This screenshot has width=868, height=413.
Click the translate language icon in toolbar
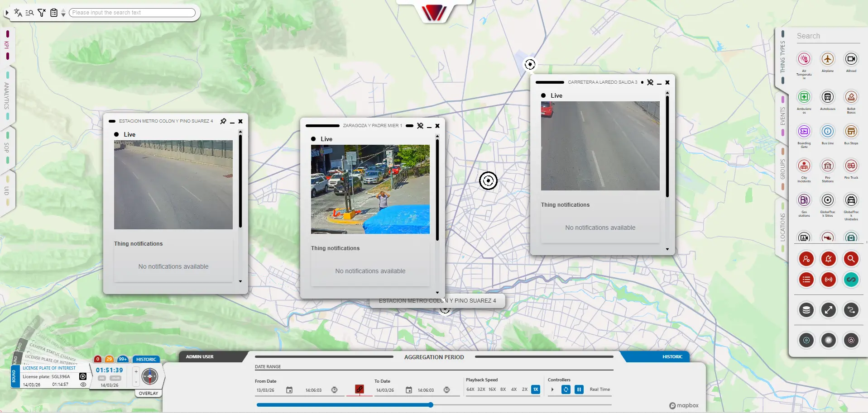tap(18, 13)
